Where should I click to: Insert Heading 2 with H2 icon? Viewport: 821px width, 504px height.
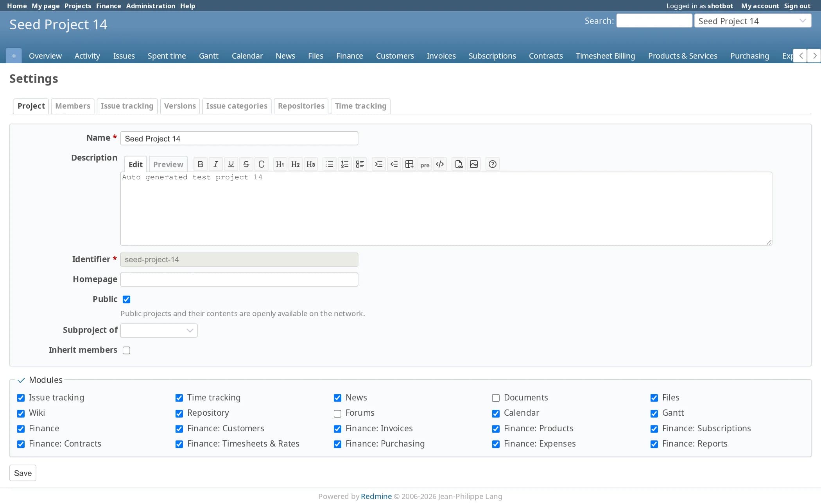click(296, 164)
